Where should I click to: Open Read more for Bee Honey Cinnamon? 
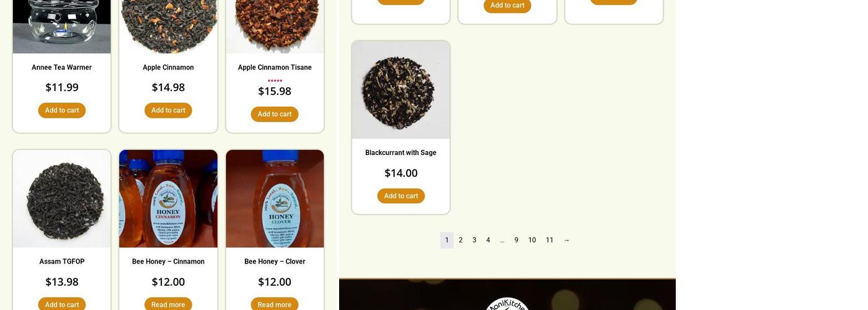(168, 304)
